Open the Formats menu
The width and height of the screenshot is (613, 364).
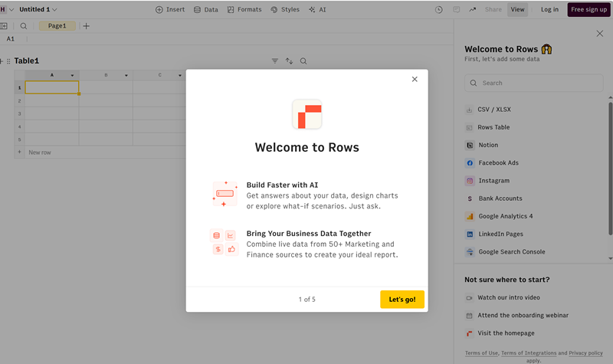tap(244, 9)
